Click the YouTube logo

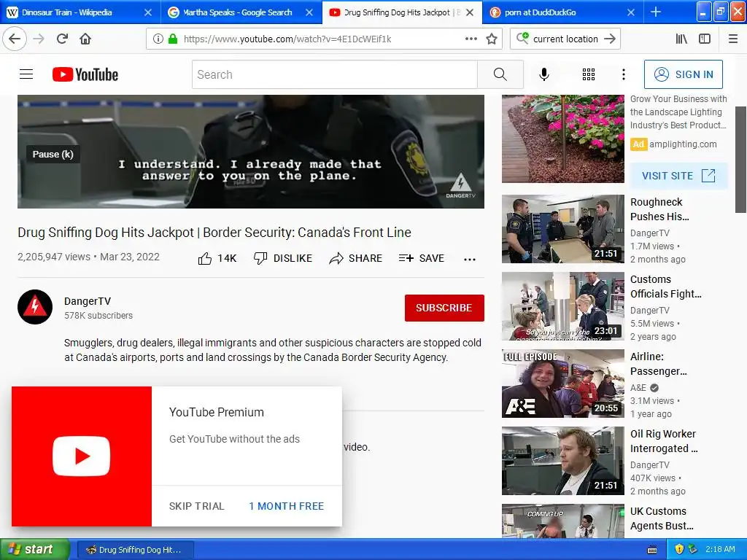(x=85, y=74)
